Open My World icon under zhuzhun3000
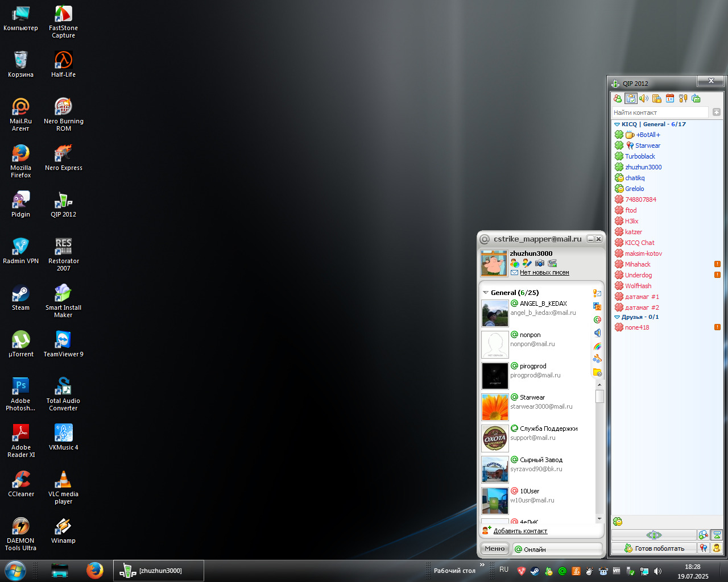This screenshot has height=582, width=728. tap(515, 263)
